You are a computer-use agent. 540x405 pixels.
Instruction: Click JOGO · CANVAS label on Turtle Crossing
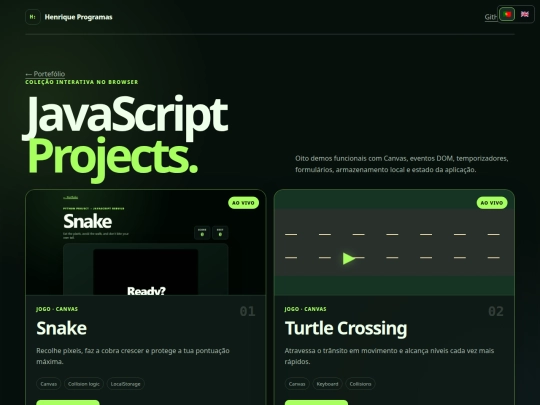point(305,309)
